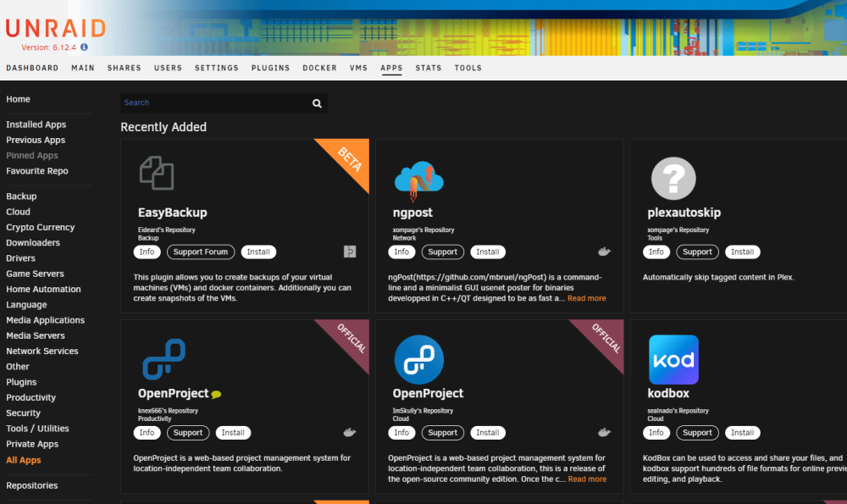This screenshot has height=504, width=847.
Task: Click Read more in ImSkully's OpenProject description
Action: pyautogui.click(x=587, y=479)
